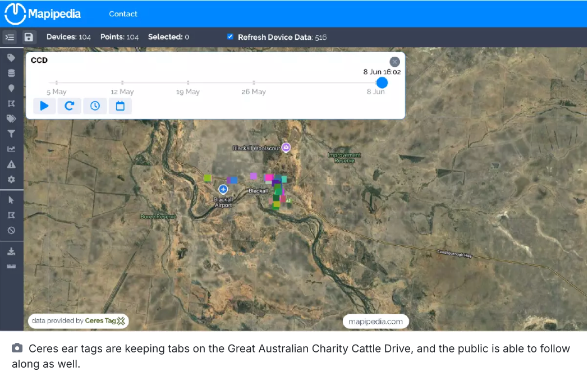Screen dimensions: 588x376
Task: Open the settings gear in the sidebar
Action: coord(12,179)
